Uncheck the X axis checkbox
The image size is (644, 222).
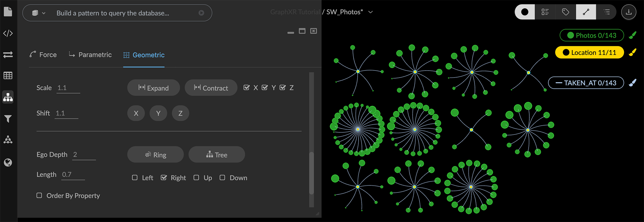coord(247,88)
